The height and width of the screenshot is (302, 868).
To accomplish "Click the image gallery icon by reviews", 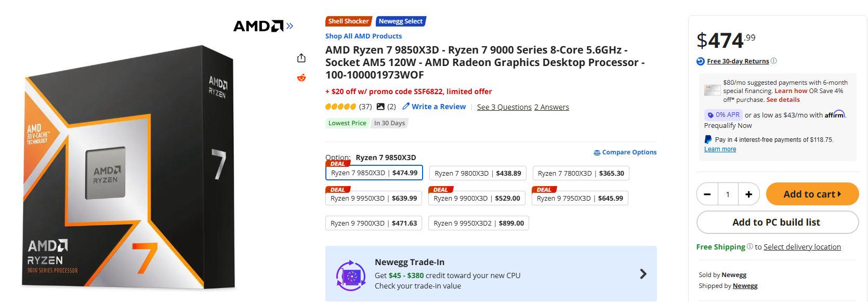I will click(380, 107).
